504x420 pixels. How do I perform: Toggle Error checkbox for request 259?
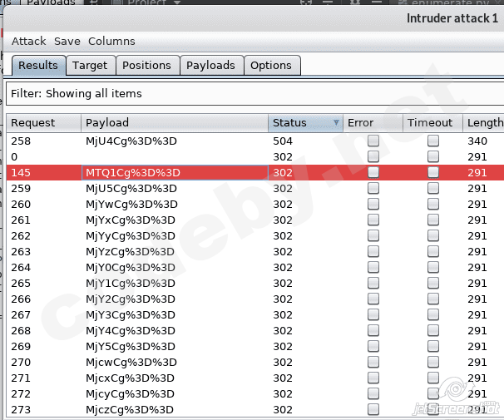pyautogui.click(x=373, y=188)
